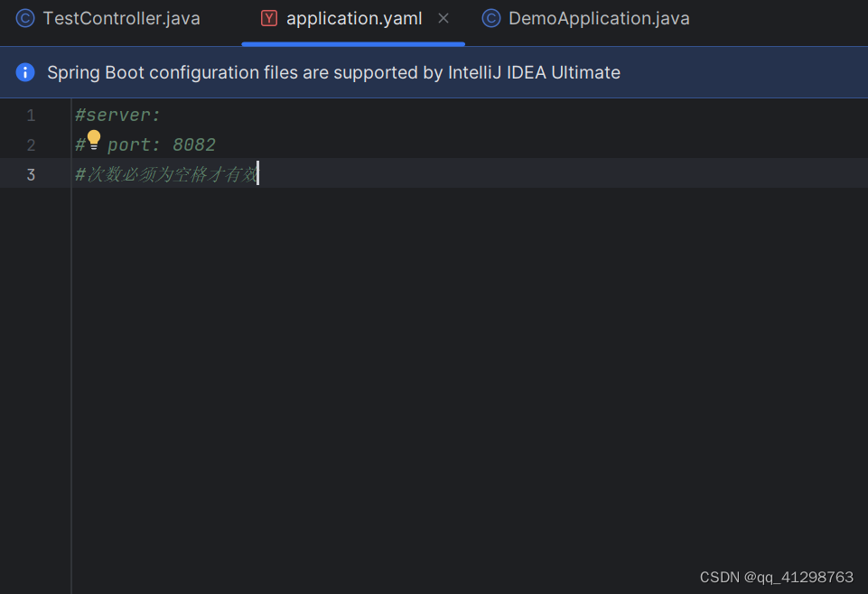Close the application.yaml tab
868x594 pixels.
(442, 17)
